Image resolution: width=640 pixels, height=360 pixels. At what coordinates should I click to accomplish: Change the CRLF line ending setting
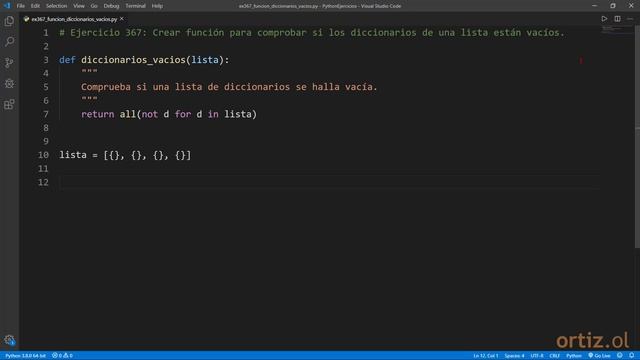click(554, 356)
